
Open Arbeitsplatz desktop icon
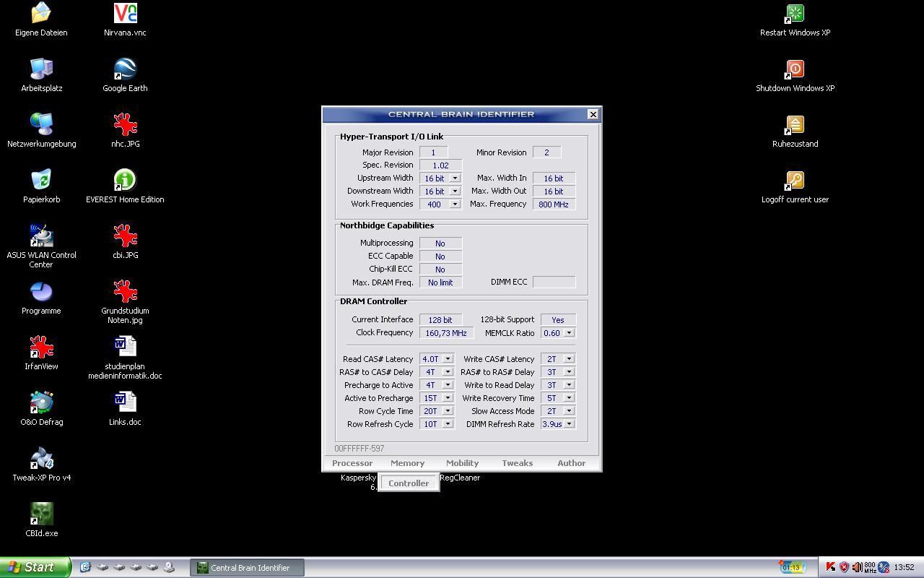pos(41,75)
